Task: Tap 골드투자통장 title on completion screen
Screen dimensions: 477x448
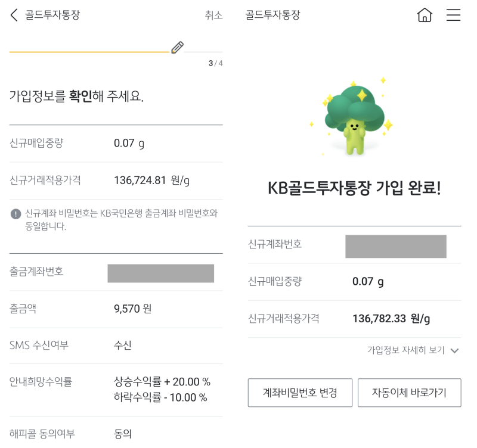Action: click(x=272, y=15)
